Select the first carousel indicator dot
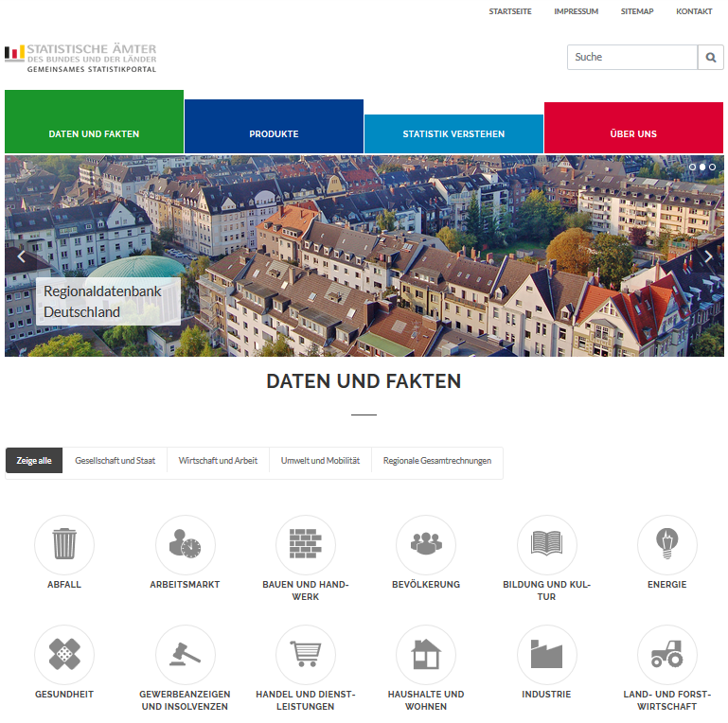The width and height of the screenshot is (728, 723). (692, 168)
